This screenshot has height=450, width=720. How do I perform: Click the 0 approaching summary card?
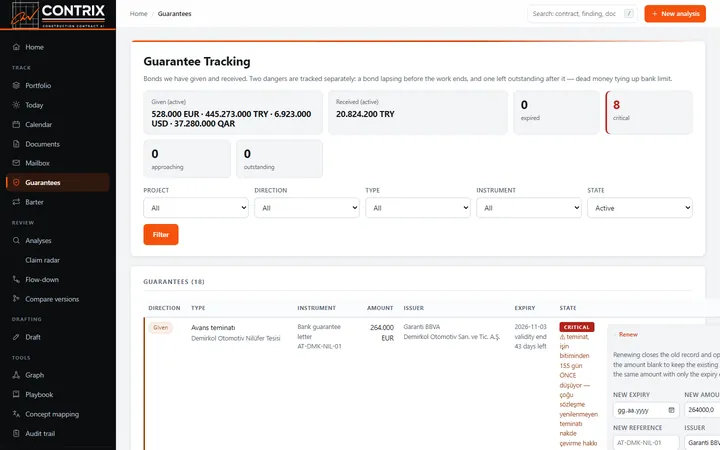(x=187, y=159)
